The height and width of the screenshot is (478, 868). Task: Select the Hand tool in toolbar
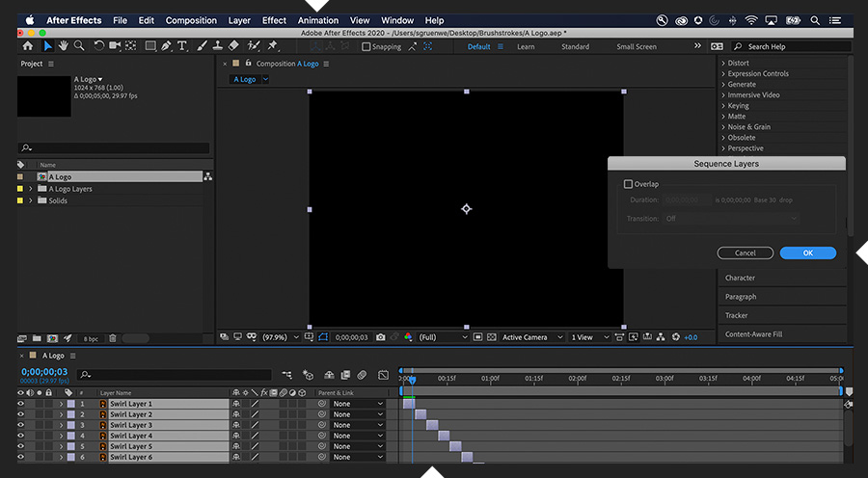point(63,45)
